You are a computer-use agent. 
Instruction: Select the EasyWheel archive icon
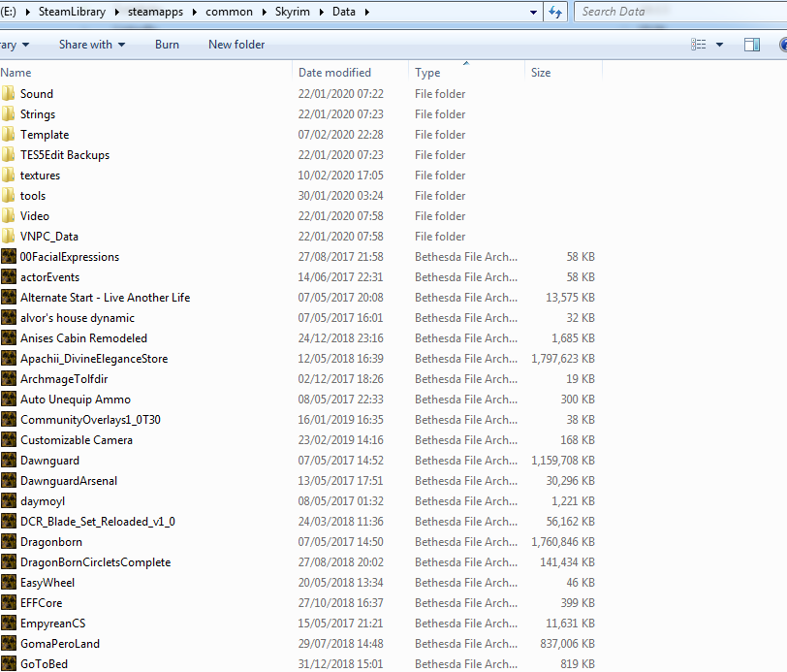[9, 582]
